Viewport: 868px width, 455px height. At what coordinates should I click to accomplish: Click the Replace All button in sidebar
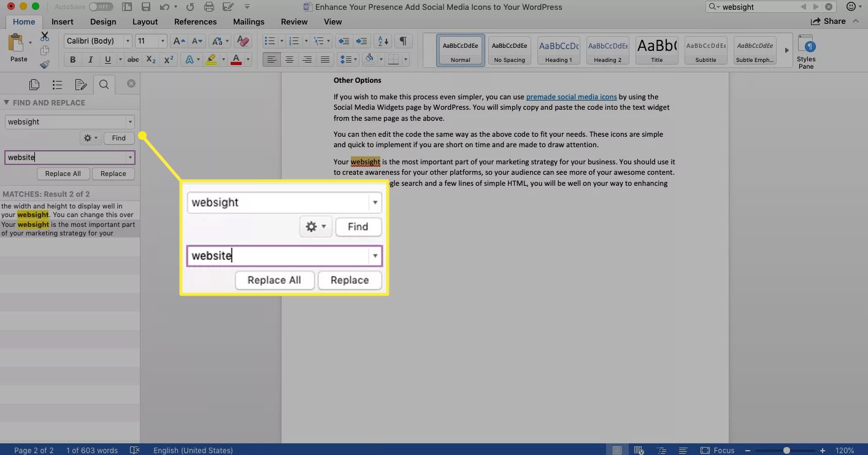[63, 174]
